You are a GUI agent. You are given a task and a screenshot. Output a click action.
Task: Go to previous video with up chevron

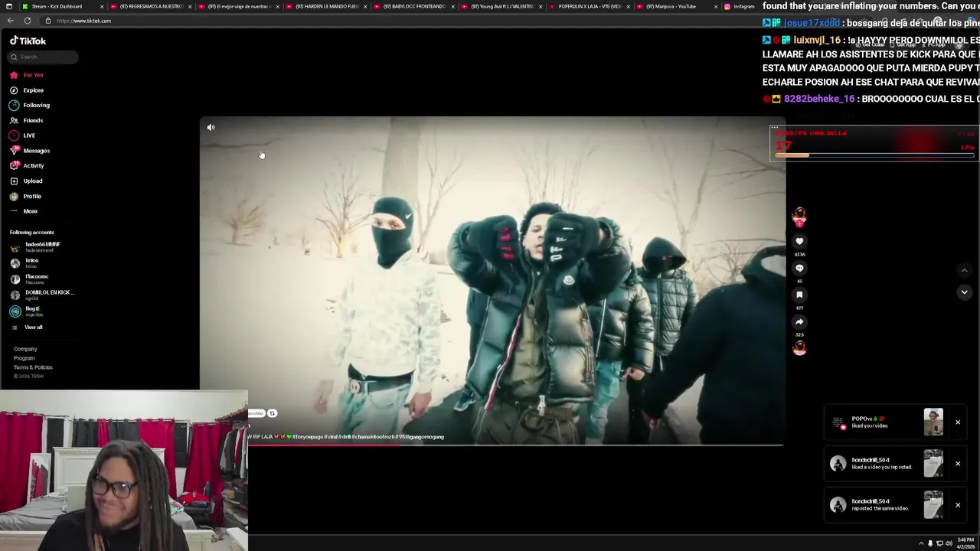pos(964,270)
